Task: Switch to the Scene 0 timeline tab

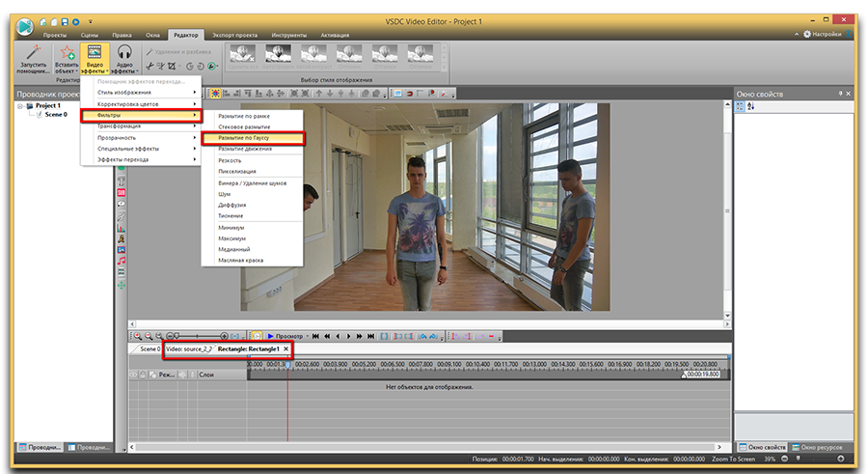Action: (x=149, y=349)
